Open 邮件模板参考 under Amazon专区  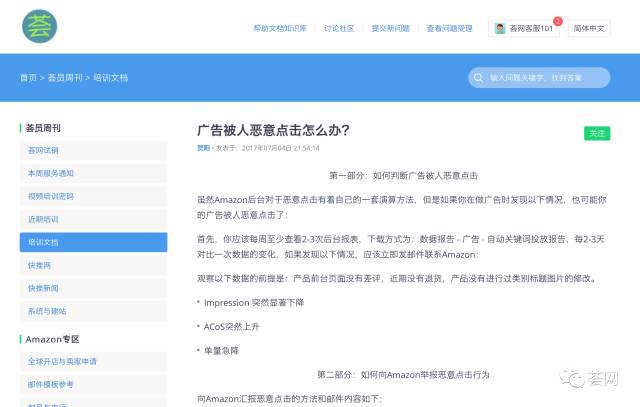pos(93,384)
